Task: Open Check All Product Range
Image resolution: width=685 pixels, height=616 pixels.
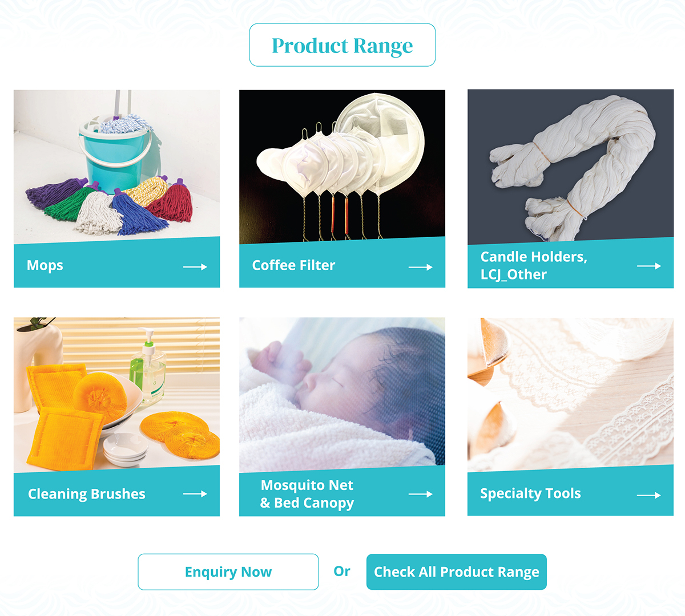Action: click(x=456, y=572)
